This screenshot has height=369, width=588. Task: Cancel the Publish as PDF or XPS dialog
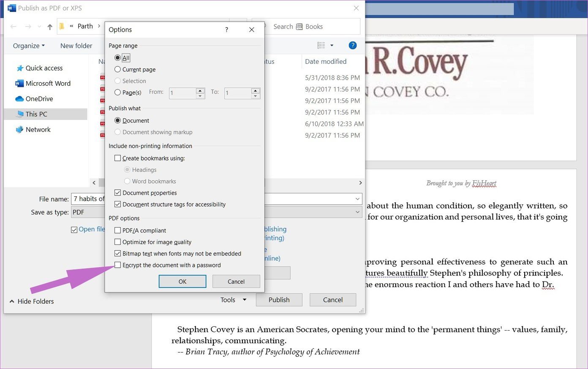333,300
